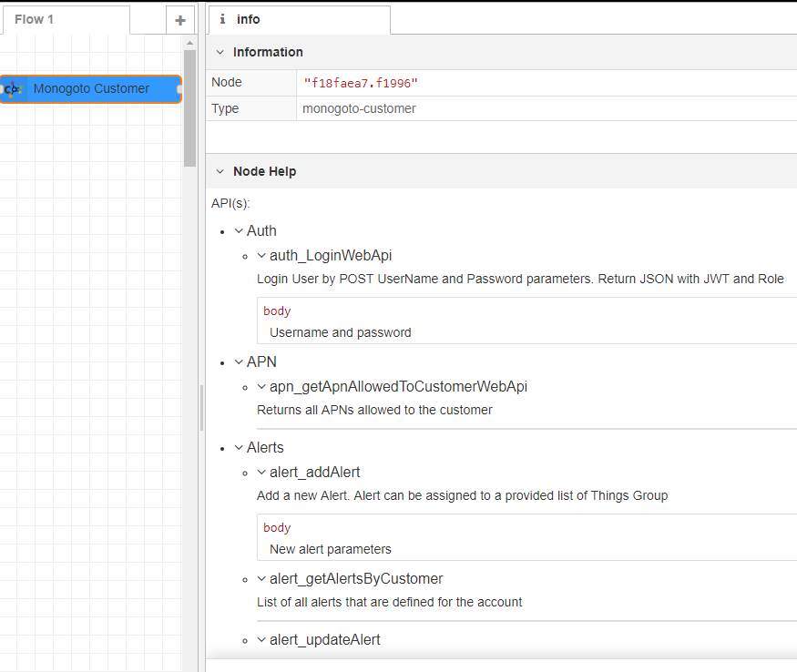Screen dimensions: 797x672
Task: Collapse the Information section
Action: point(220,52)
